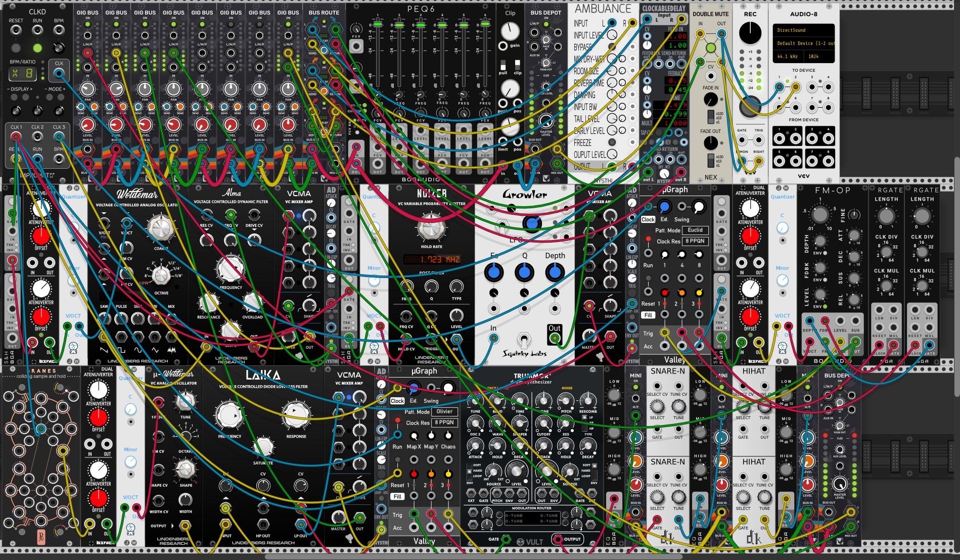Screen dimensions: 960x560
Task: Click the Double Mute FADE IN knob
Action: [x=711, y=99]
